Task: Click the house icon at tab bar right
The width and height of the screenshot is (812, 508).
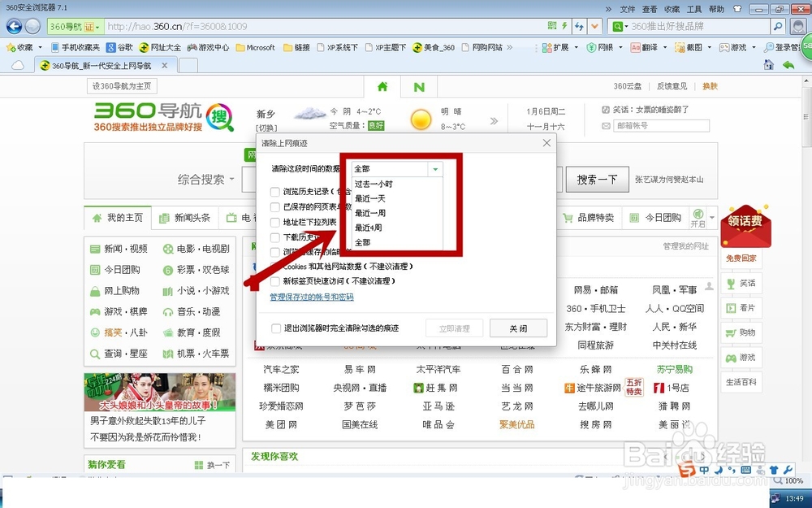Action: 768,65
